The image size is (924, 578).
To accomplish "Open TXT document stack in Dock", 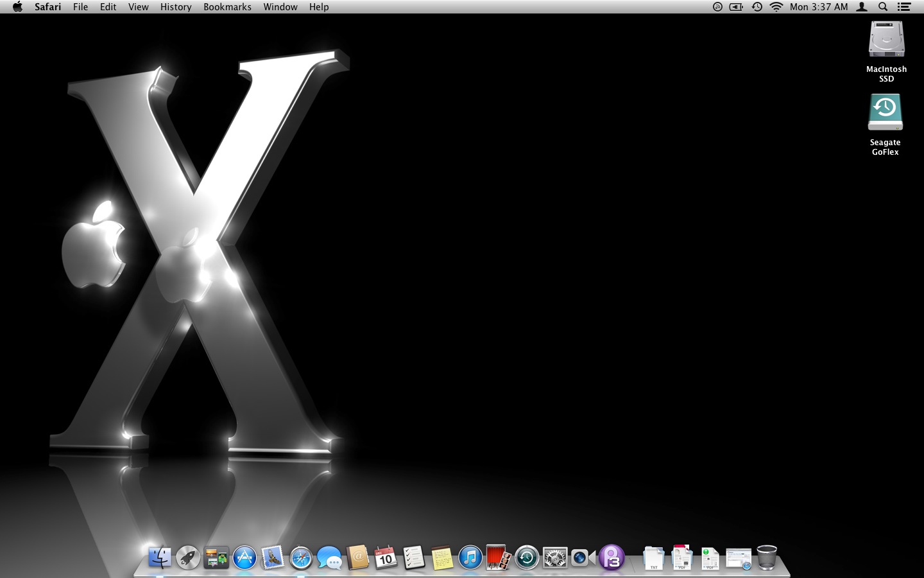I will pos(653,557).
